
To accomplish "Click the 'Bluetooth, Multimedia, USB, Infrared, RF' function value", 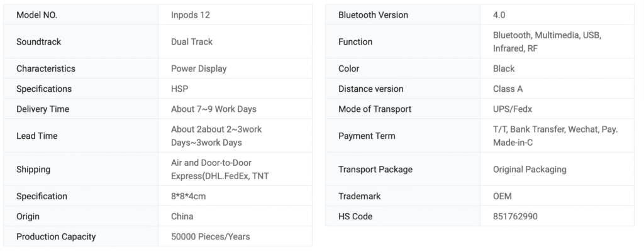I will tap(547, 42).
